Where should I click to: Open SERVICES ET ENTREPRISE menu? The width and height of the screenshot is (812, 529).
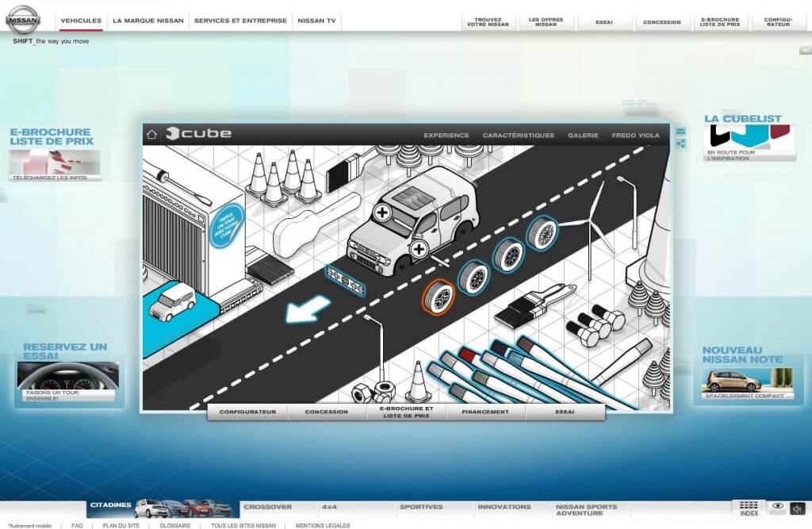(x=240, y=21)
